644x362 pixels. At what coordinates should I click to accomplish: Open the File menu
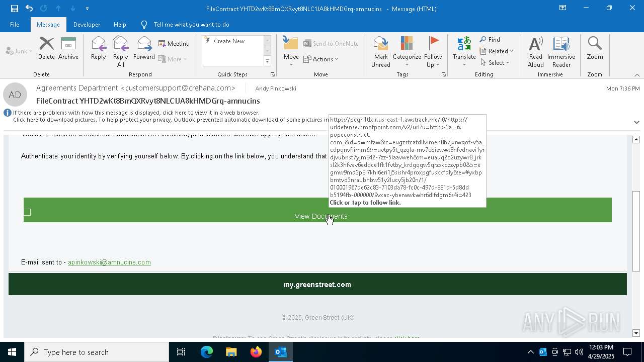15,24
